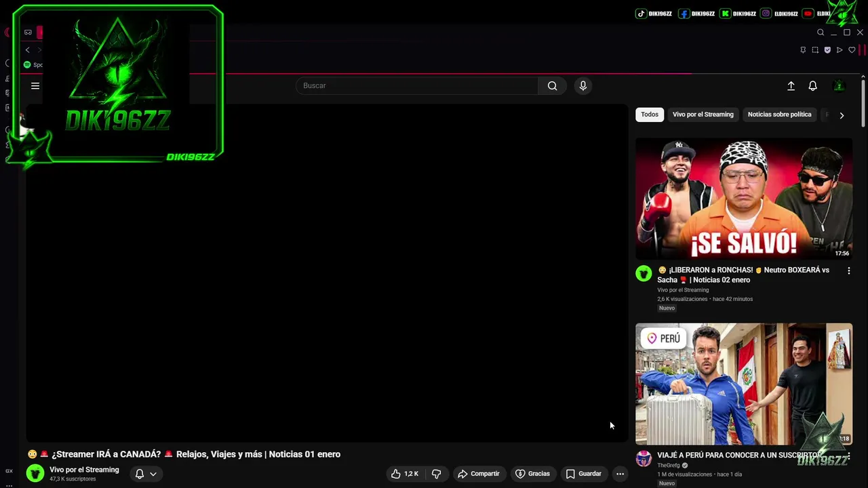Open Vivo por el Streaming avatar below the player
The height and width of the screenshot is (488, 868).
click(x=35, y=474)
